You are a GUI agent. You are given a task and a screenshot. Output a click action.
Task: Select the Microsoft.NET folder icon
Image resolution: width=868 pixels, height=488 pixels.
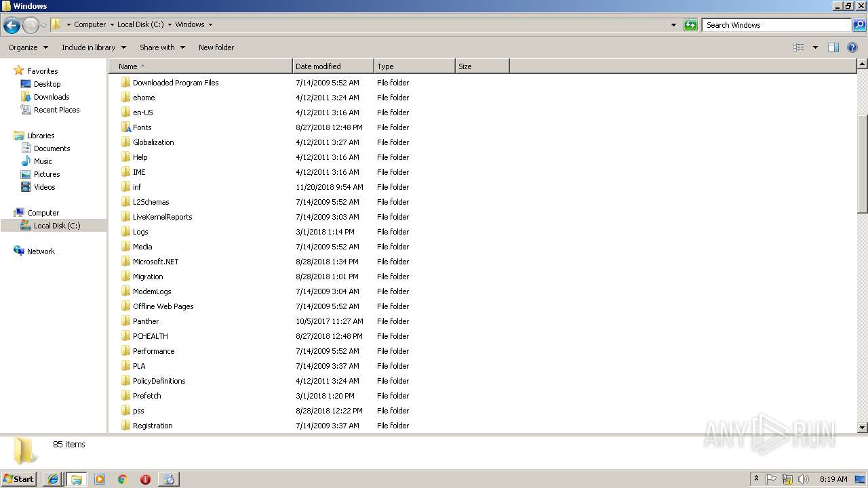(x=125, y=262)
